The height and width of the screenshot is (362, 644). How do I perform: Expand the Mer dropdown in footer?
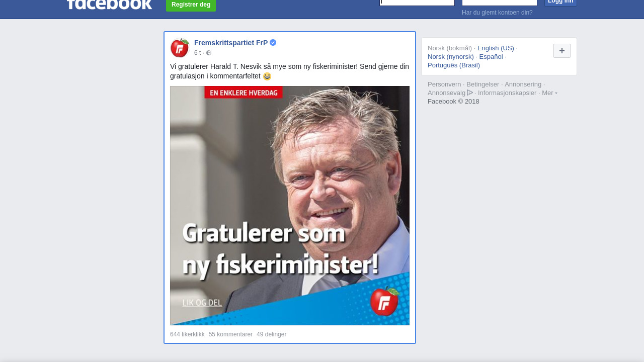[x=549, y=93]
